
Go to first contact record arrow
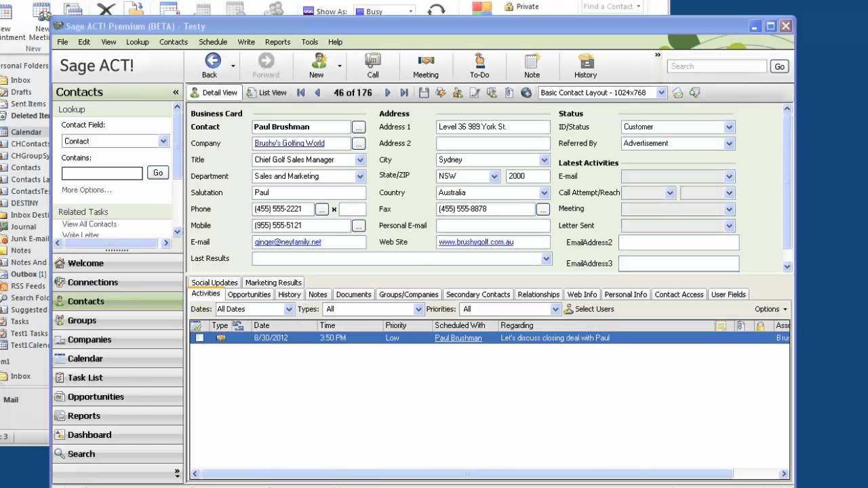tap(301, 93)
